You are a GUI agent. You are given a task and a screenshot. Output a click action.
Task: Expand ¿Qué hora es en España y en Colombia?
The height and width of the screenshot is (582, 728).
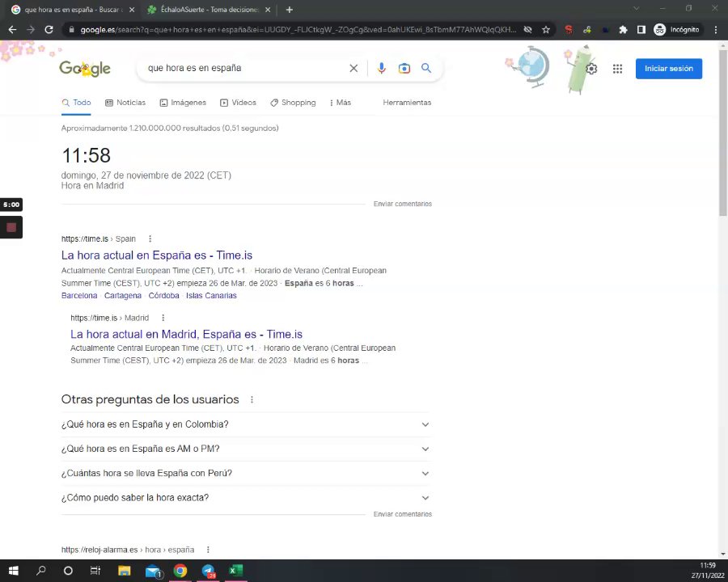click(x=246, y=424)
